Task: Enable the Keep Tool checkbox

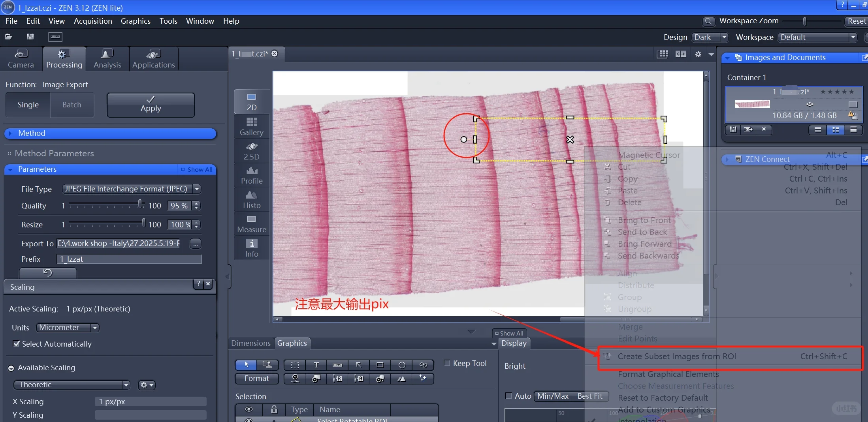Action: tap(447, 363)
